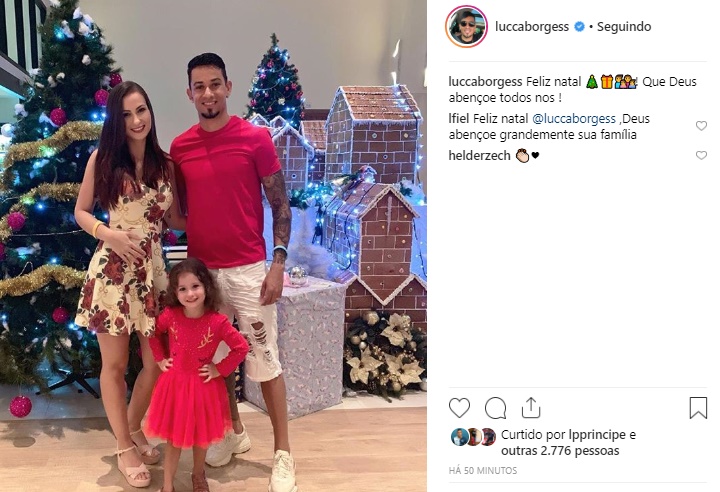The width and height of the screenshot is (720, 492).
Task: Click the family Christmas photo
Action: pos(214,246)
